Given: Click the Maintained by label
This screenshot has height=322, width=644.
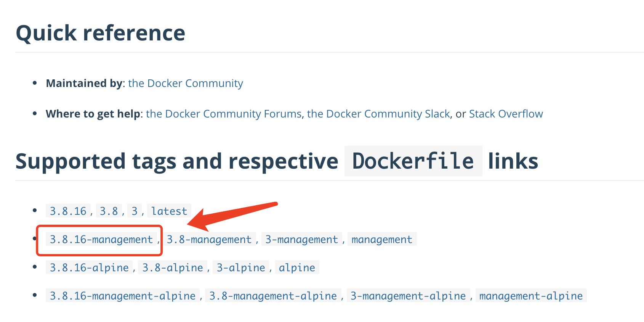Looking at the screenshot, I should click(84, 83).
